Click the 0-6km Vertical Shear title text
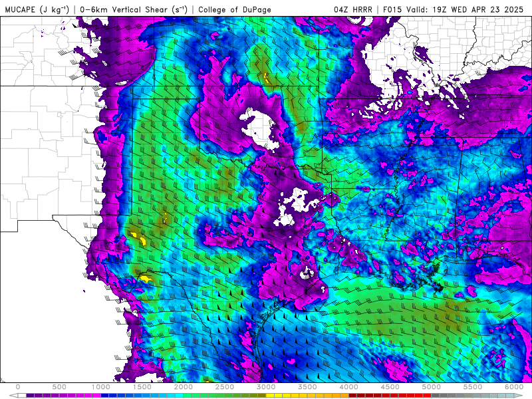The width and height of the screenshot is (532, 399). click(134, 9)
